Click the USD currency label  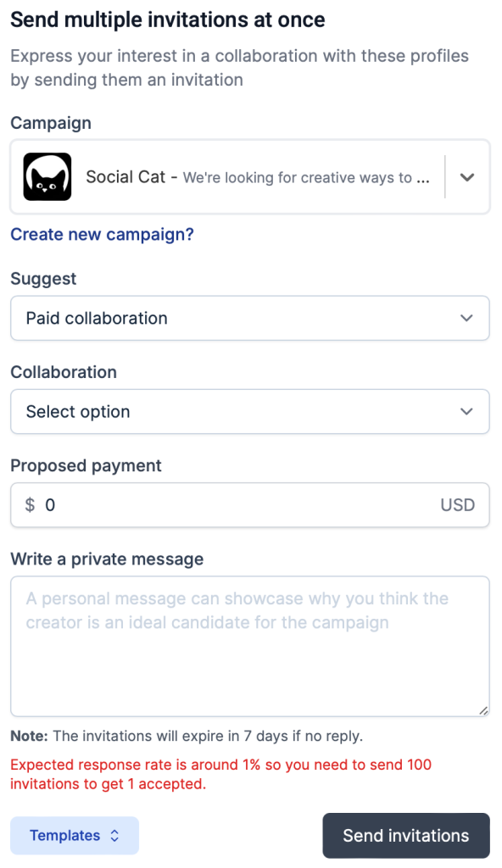[x=458, y=505]
